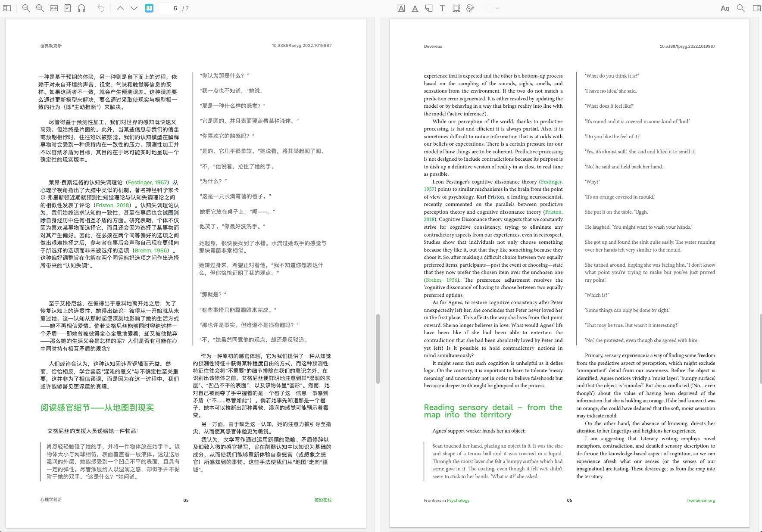
Task: Select the underline text tool
Action: click(415, 8)
